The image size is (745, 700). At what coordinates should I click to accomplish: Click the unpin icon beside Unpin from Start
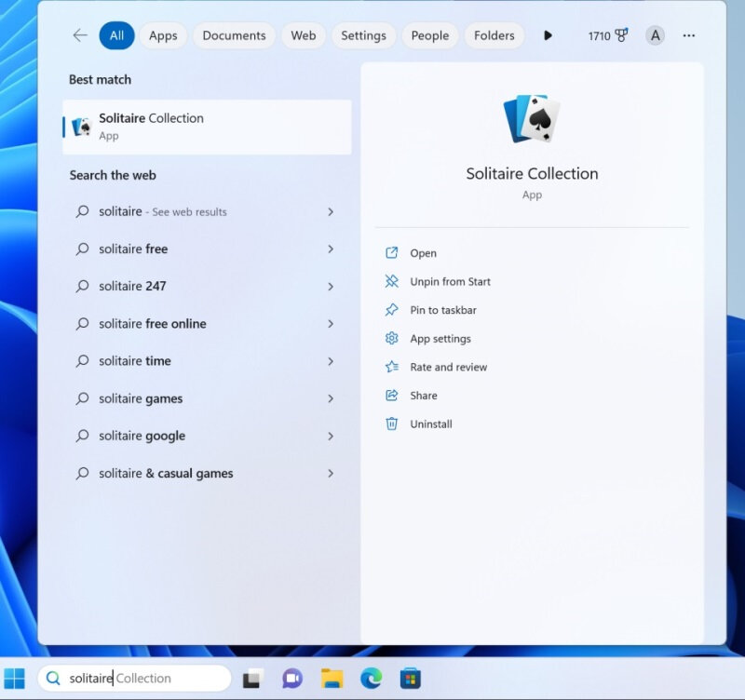click(x=391, y=281)
